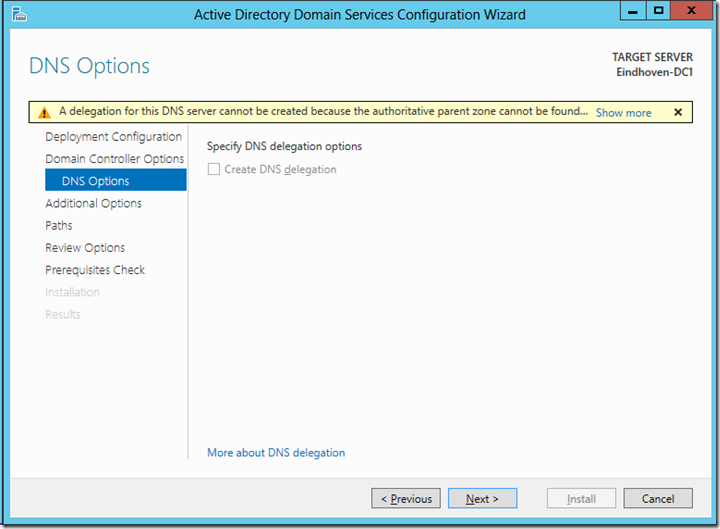Dismiss the delegation warning banner

678,112
